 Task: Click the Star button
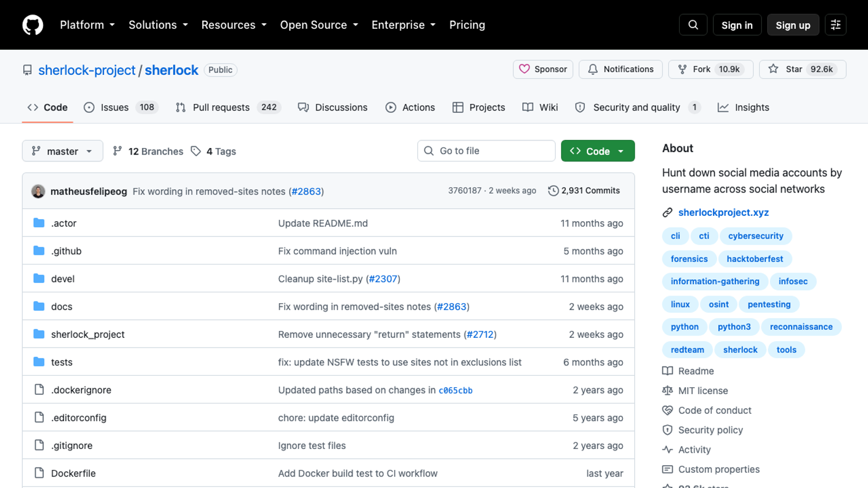pos(803,69)
